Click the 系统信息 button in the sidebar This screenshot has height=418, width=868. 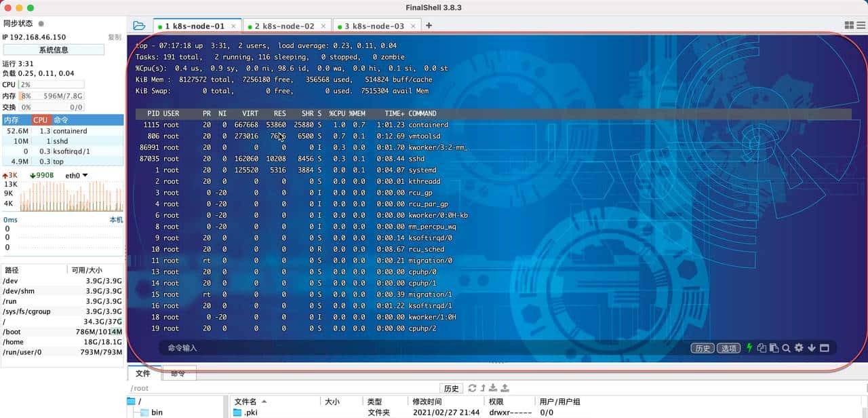click(x=54, y=50)
